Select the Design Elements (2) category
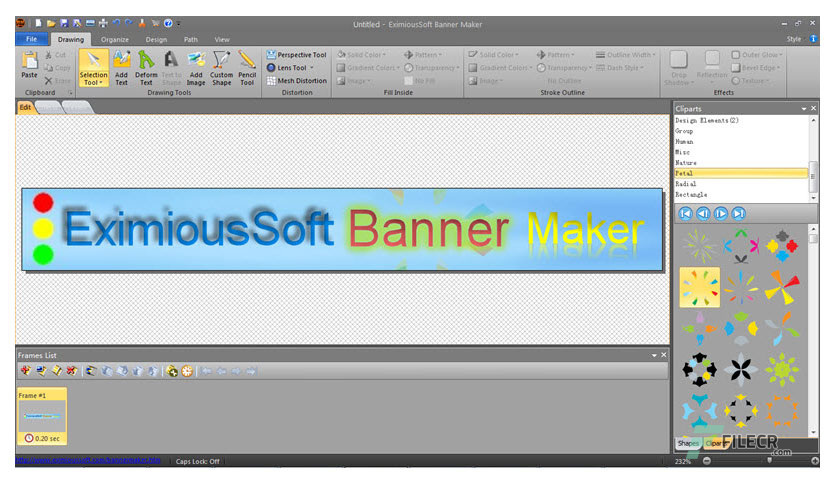Viewport: 836px width, 484px height. [x=741, y=120]
